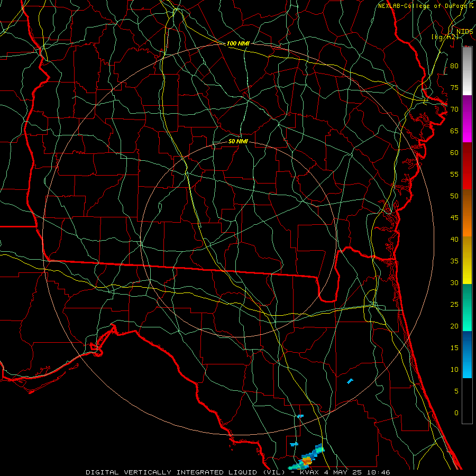Viewport: 476px width, 476px height.
Task: Click the 35 value on the color scale
Action: coord(454,261)
